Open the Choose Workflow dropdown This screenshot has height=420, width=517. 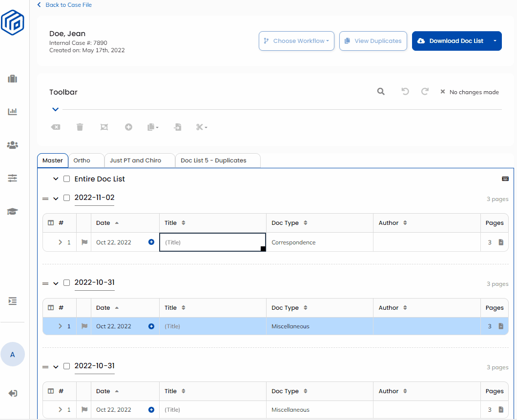pyautogui.click(x=296, y=41)
